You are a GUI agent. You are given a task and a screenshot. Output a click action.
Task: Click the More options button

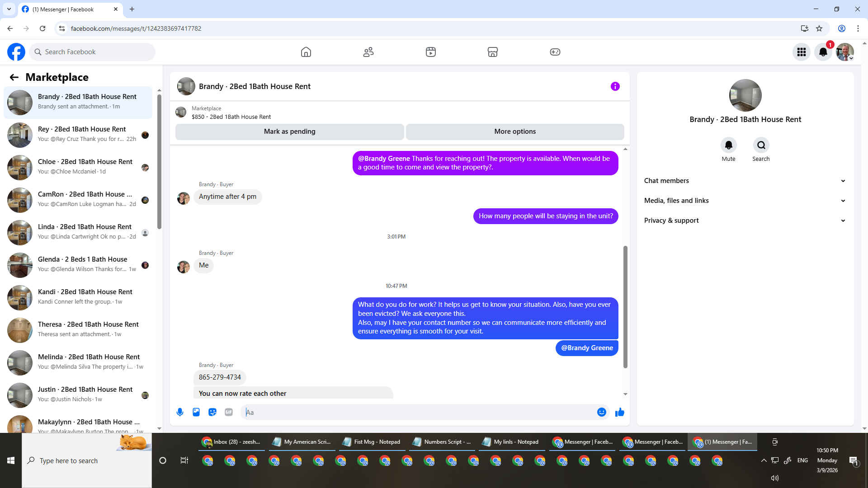(515, 131)
